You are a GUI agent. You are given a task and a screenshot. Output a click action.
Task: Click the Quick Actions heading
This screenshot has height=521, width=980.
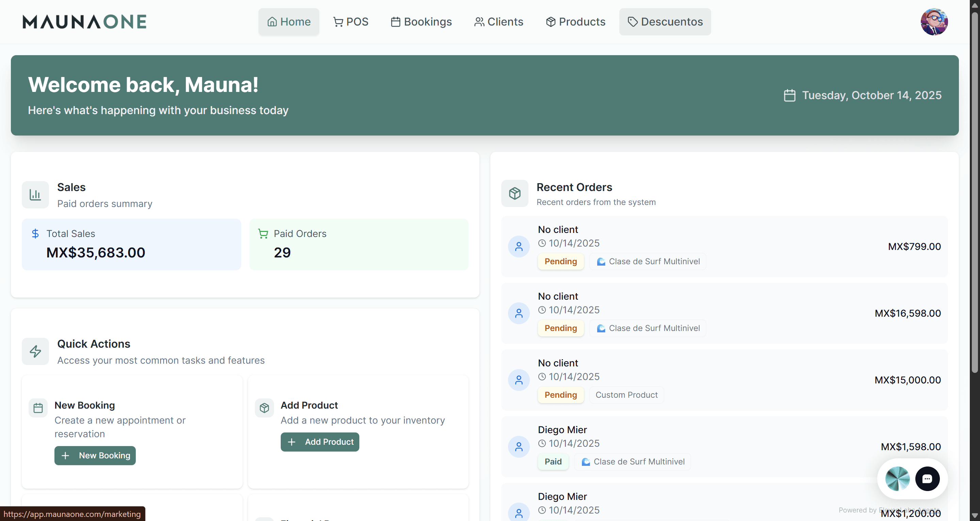coord(94,344)
